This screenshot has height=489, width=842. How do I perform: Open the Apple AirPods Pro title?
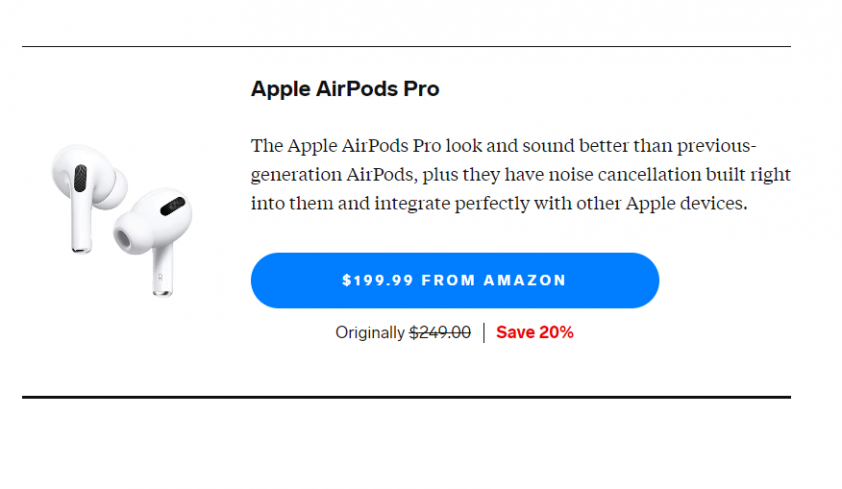pos(345,89)
